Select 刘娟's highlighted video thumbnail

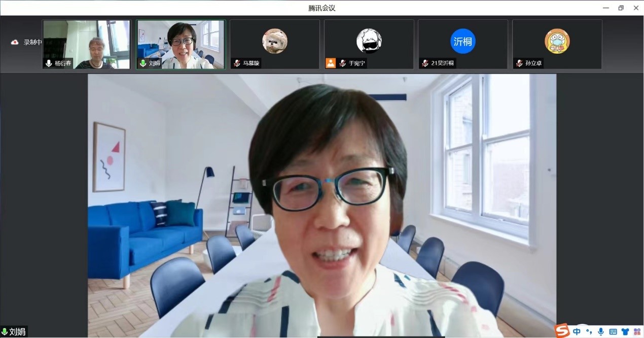(181, 44)
